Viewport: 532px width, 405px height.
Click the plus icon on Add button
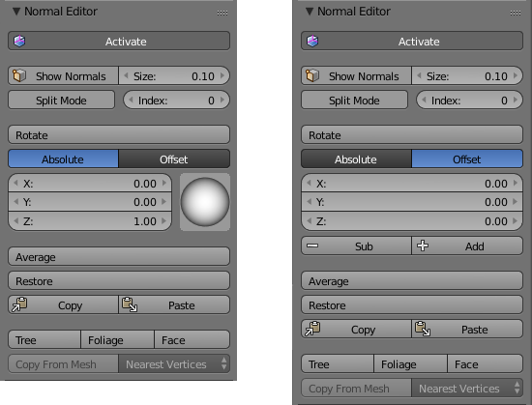pyautogui.click(x=423, y=246)
